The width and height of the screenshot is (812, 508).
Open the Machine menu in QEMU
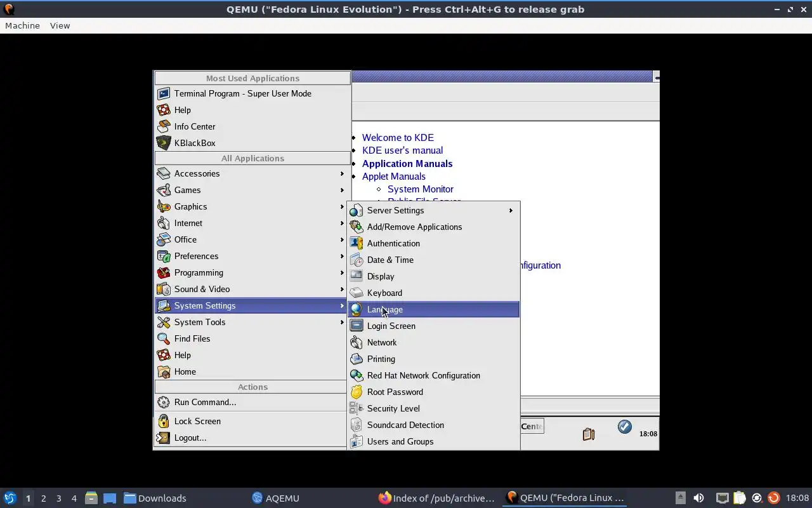click(22, 25)
